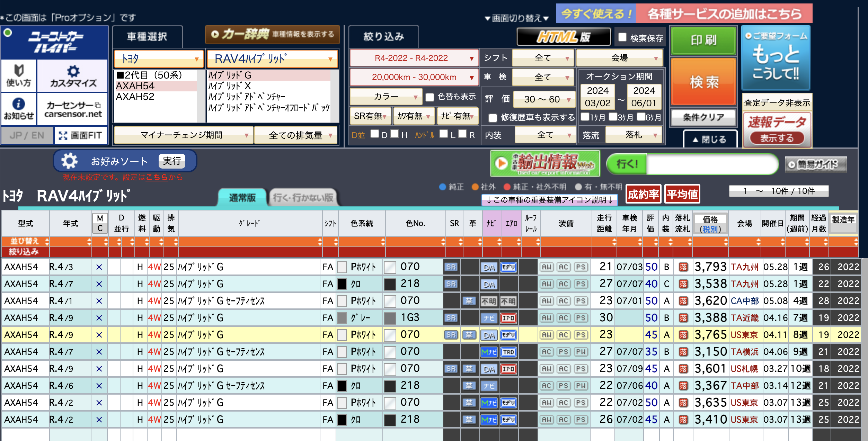
Task: Toggle the 色替も表示 checkbox
Action: pyautogui.click(x=430, y=97)
